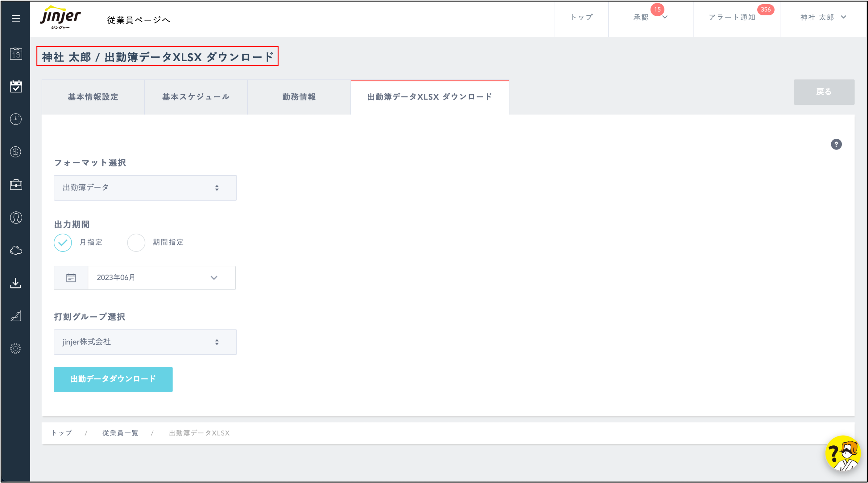The height and width of the screenshot is (483, 868).
Task: Select the calendar attendance icon in sidebar
Action: click(15, 54)
